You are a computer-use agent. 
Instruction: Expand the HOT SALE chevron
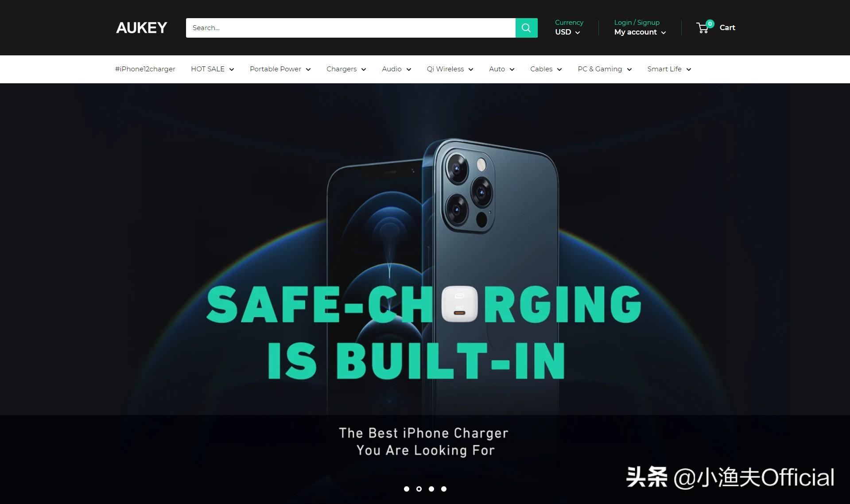pos(232,70)
